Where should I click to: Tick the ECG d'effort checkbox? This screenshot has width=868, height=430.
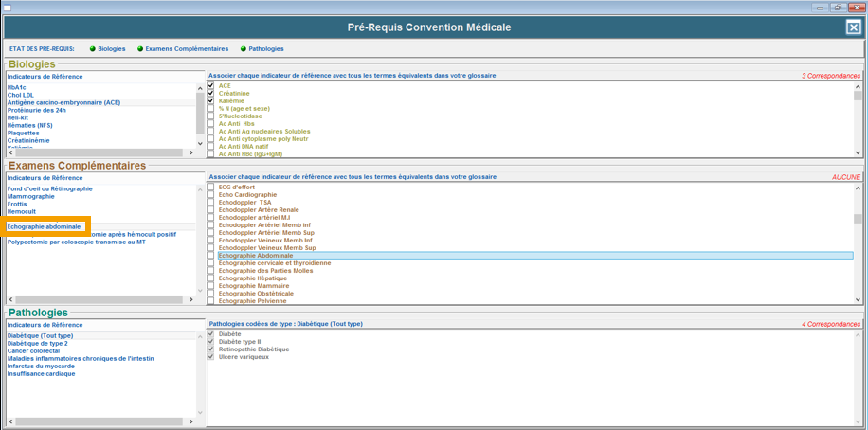pyautogui.click(x=211, y=188)
